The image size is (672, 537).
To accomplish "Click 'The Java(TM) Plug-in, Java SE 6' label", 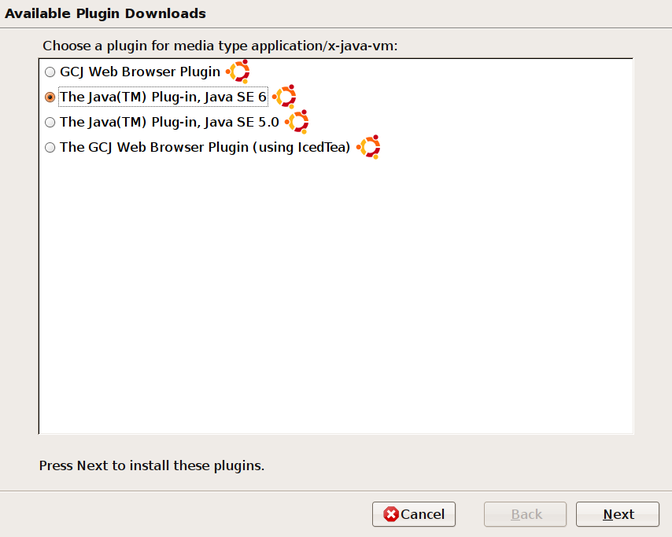I will click(163, 97).
